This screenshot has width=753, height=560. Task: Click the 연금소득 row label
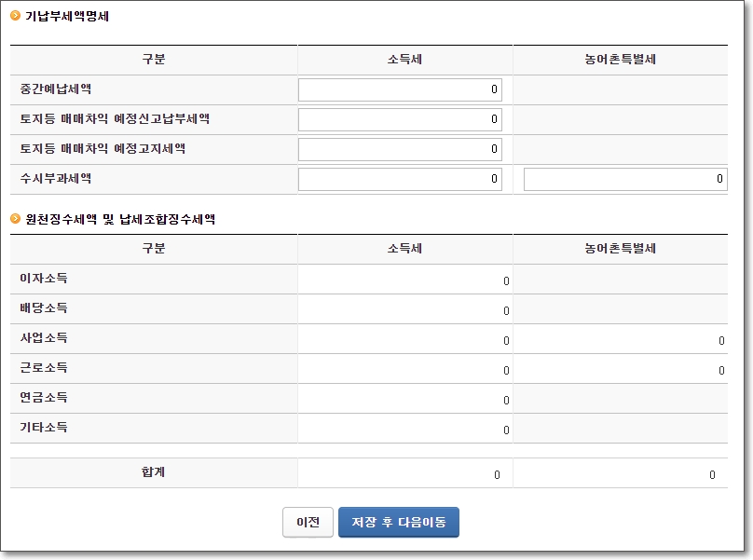click(x=44, y=397)
